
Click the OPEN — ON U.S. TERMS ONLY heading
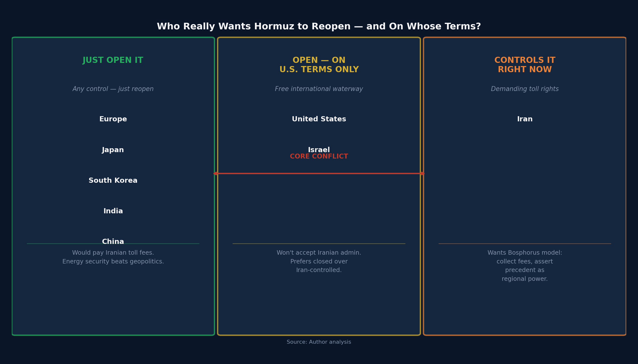point(319,65)
